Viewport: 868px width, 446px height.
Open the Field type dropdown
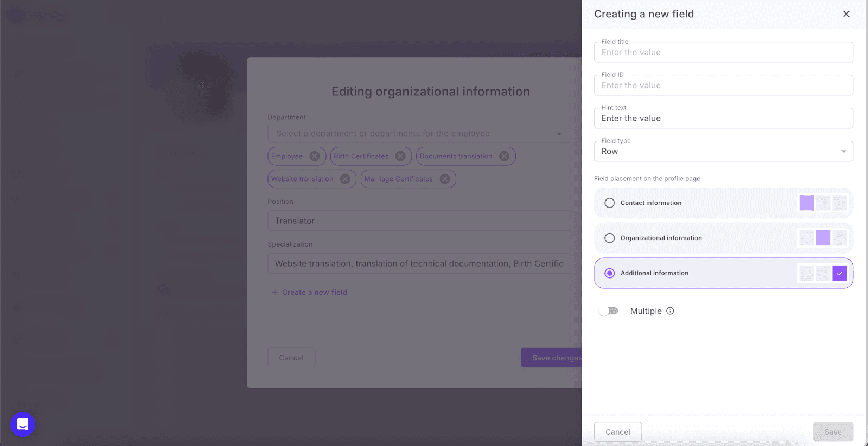(x=723, y=152)
